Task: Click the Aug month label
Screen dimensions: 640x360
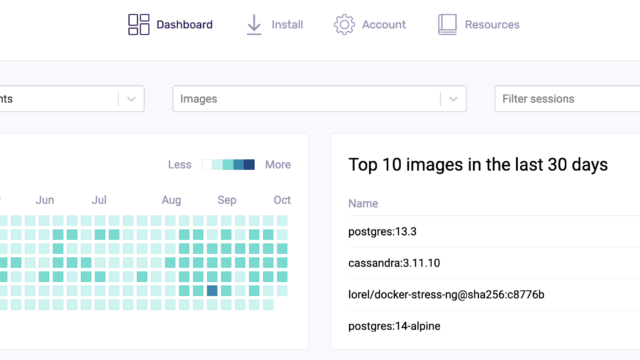Action: point(171,200)
